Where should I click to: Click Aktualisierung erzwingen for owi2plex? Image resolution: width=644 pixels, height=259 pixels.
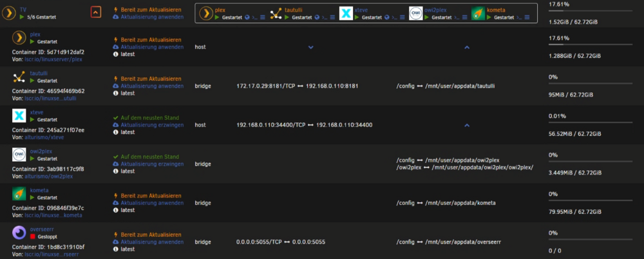pos(152,164)
